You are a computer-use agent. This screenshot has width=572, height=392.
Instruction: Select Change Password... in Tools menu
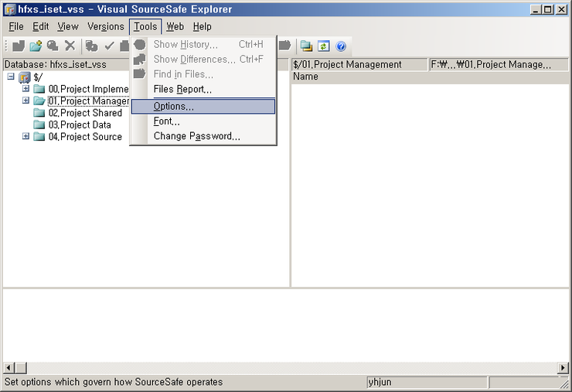(196, 136)
